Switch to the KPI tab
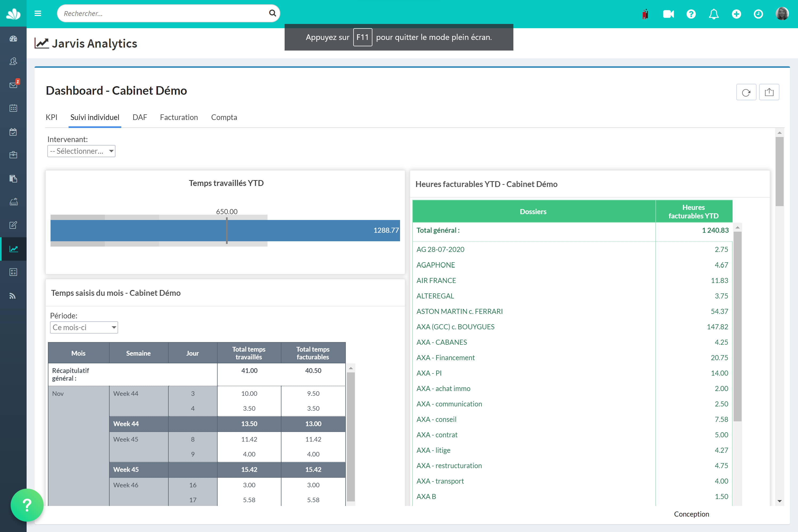 52,117
